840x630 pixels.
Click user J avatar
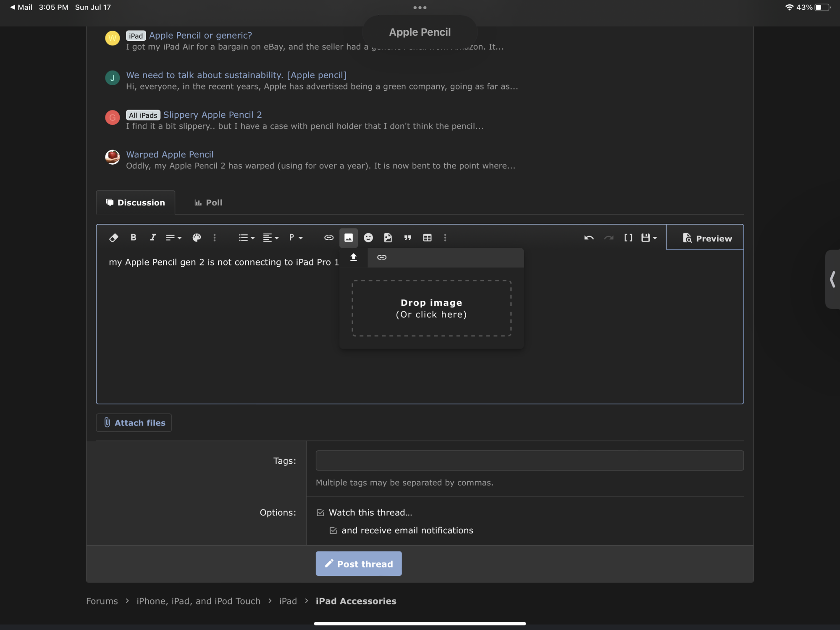click(x=112, y=78)
